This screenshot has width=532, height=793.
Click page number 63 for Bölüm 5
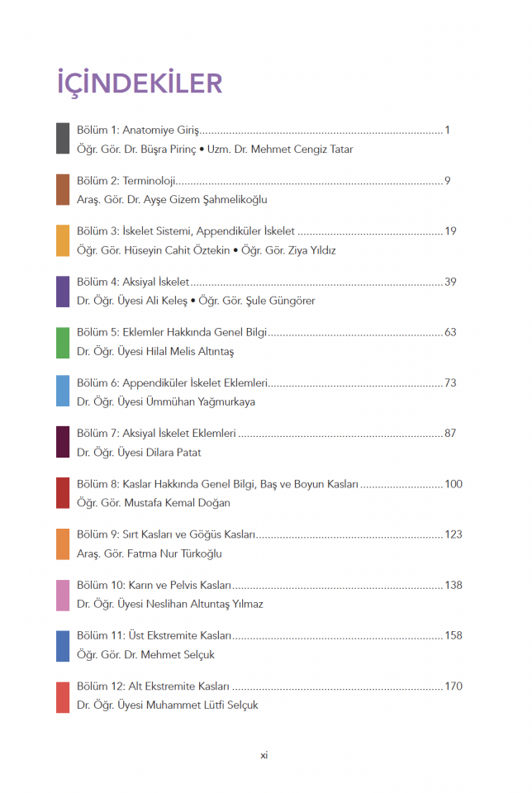pyautogui.click(x=450, y=332)
